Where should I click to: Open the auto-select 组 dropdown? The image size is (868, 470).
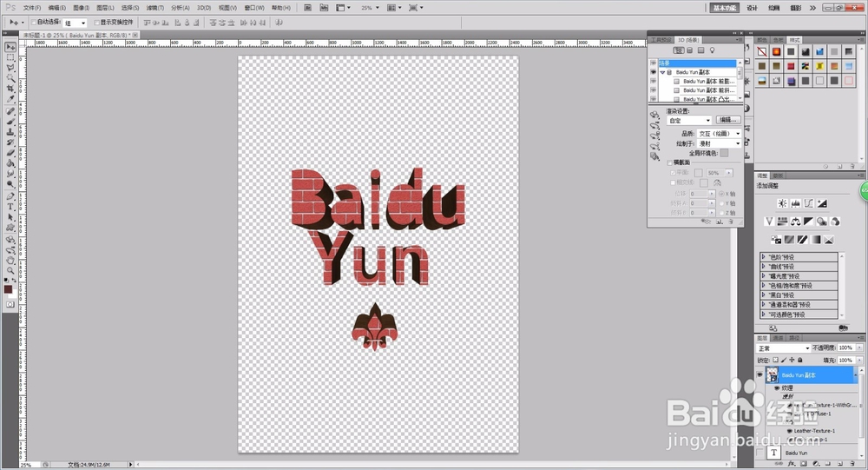click(74, 23)
